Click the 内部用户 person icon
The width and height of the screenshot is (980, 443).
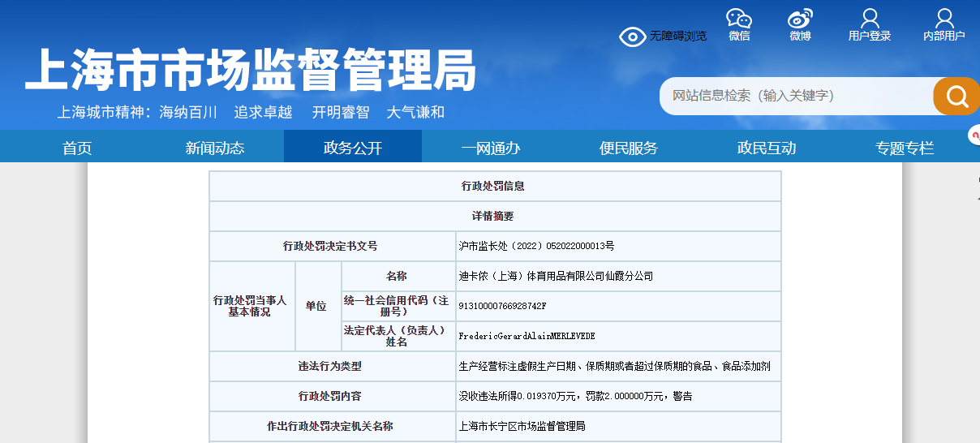944,19
